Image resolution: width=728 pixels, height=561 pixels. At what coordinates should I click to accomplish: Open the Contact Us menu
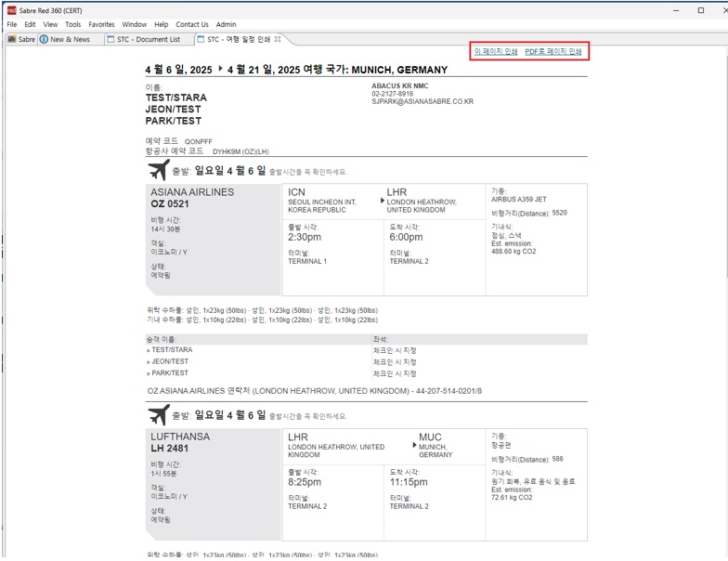pyautogui.click(x=191, y=24)
